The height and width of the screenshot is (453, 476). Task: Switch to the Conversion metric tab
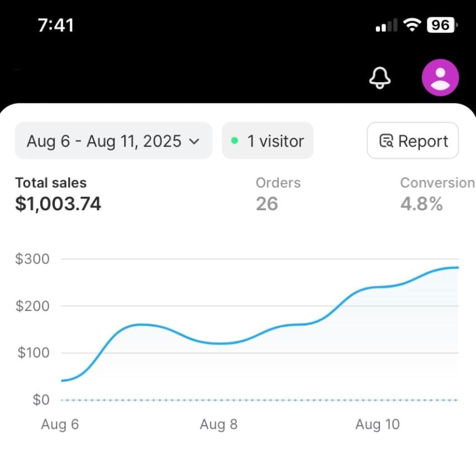coord(437,195)
